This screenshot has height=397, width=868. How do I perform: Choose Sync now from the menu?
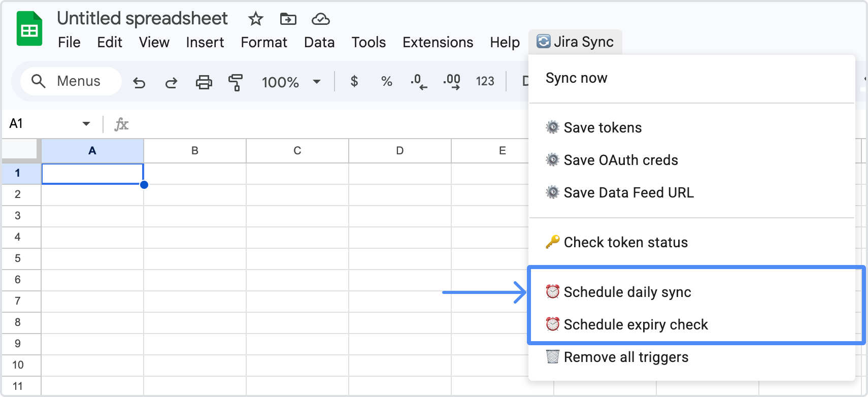pyautogui.click(x=691, y=78)
